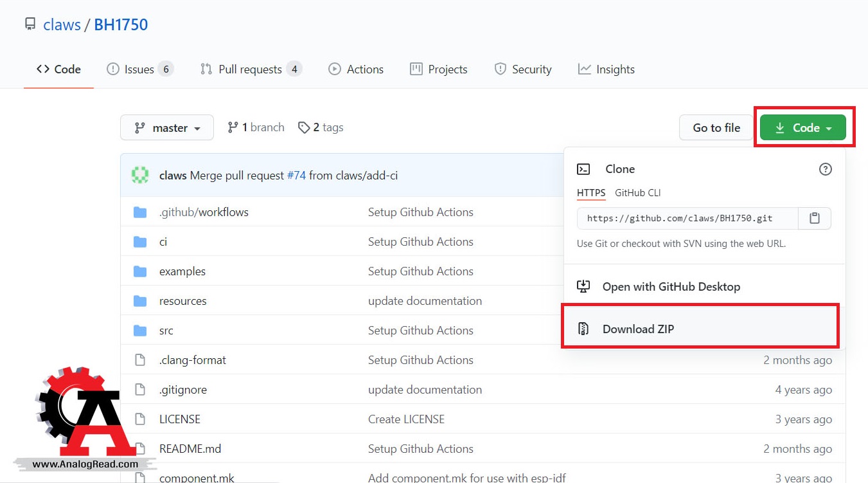The width and height of the screenshot is (868, 483).
Task: Click the terminal Clone icon
Action: [583, 169]
